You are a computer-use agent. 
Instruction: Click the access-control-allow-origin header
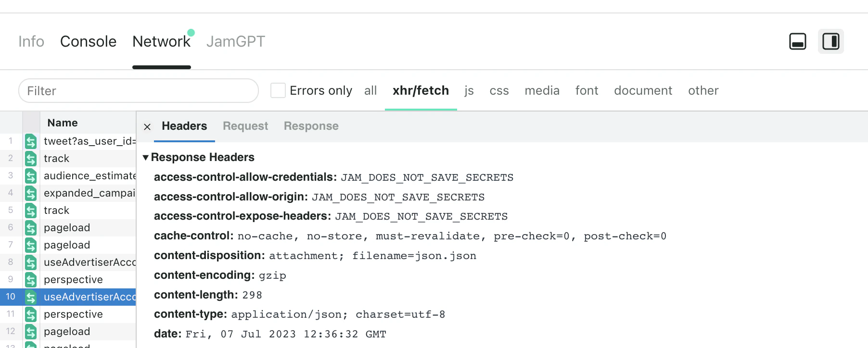(x=319, y=197)
